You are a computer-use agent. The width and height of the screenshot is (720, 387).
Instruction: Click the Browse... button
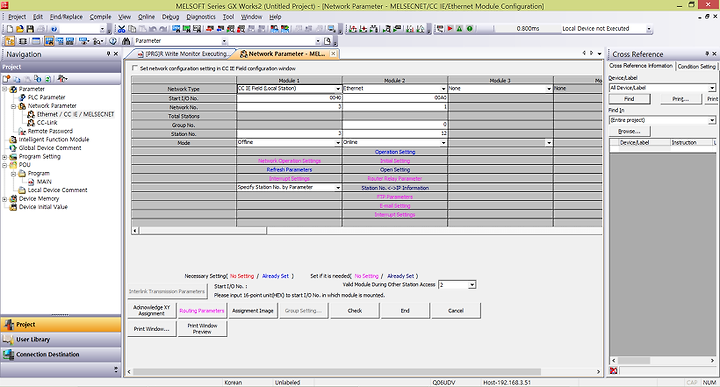(x=629, y=131)
